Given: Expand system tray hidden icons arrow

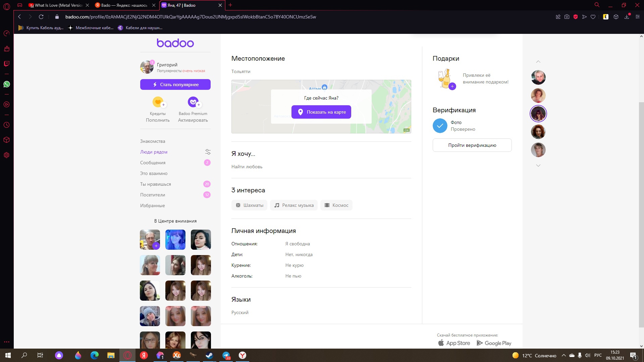Looking at the screenshot, I should click(x=563, y=355).
